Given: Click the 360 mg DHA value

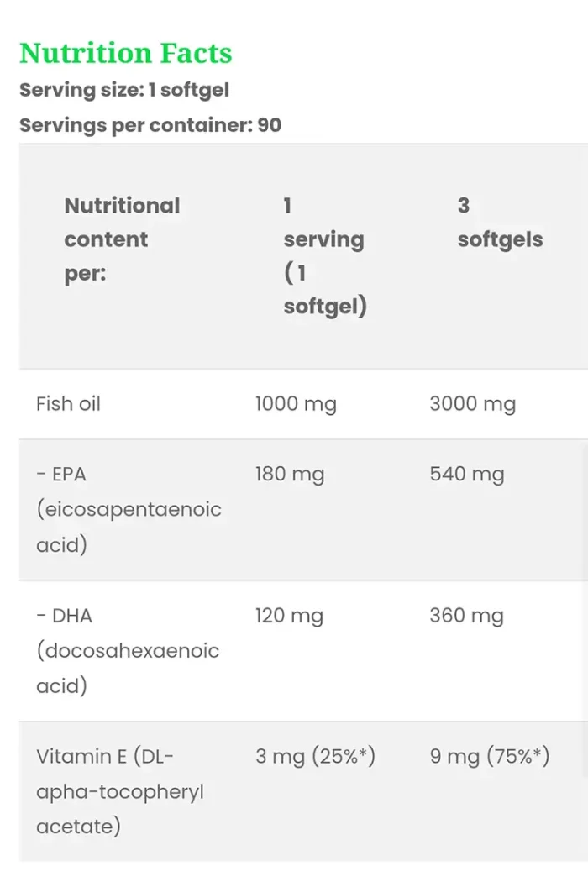Looking at the screenshot, I should click(467, 616).
